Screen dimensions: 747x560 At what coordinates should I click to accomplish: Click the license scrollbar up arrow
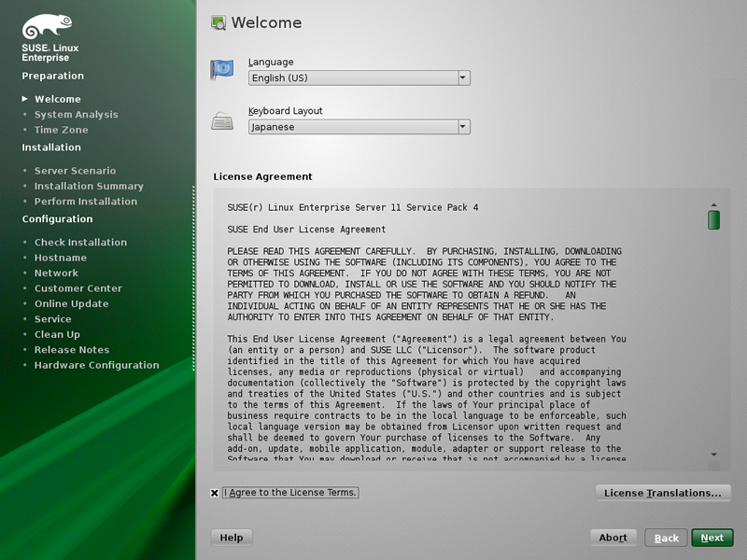pyautogui.click(x=713, y=204)
